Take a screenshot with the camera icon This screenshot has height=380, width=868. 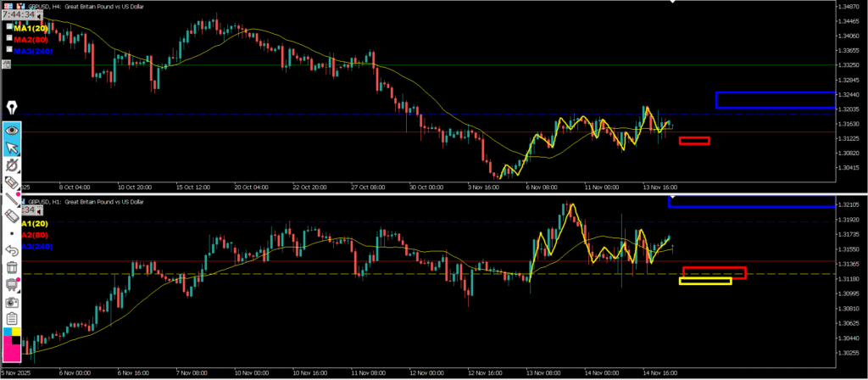tap(13, 302)
